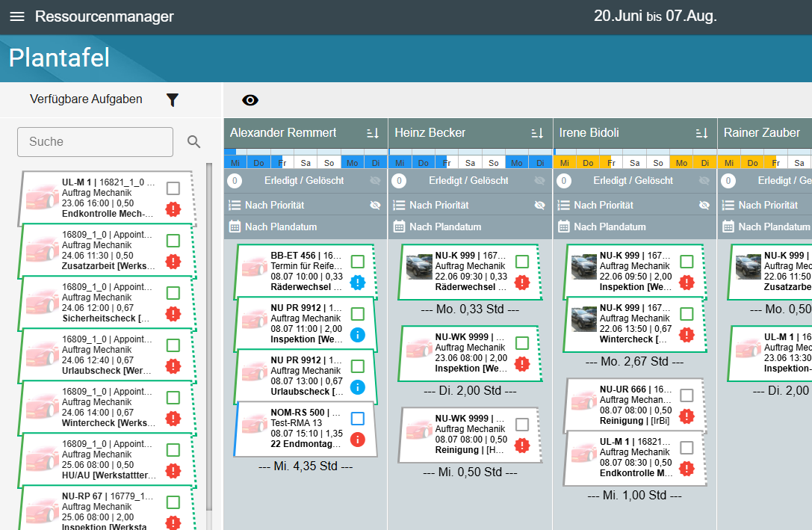
Task: Toggle the eye visibility icon in toolbar
Action: point(250,100)
